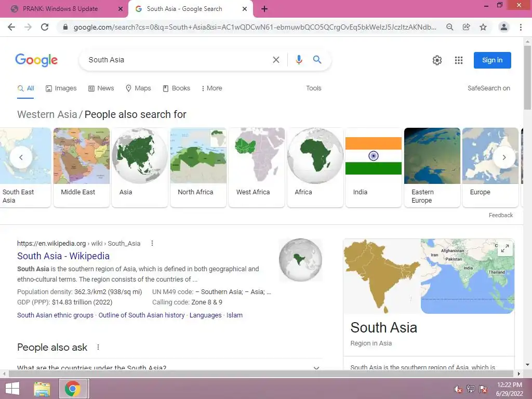Clear the search box text
This screenshot has width=532, height=399.
pos(276,60)
